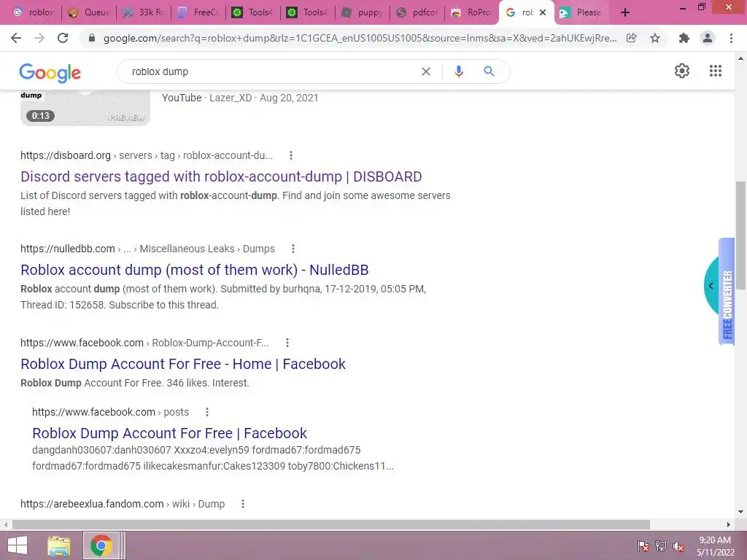The height and width of the screenshot is (560, 747).
Task: Start voice search with the microphone
Action: (458, 71)
